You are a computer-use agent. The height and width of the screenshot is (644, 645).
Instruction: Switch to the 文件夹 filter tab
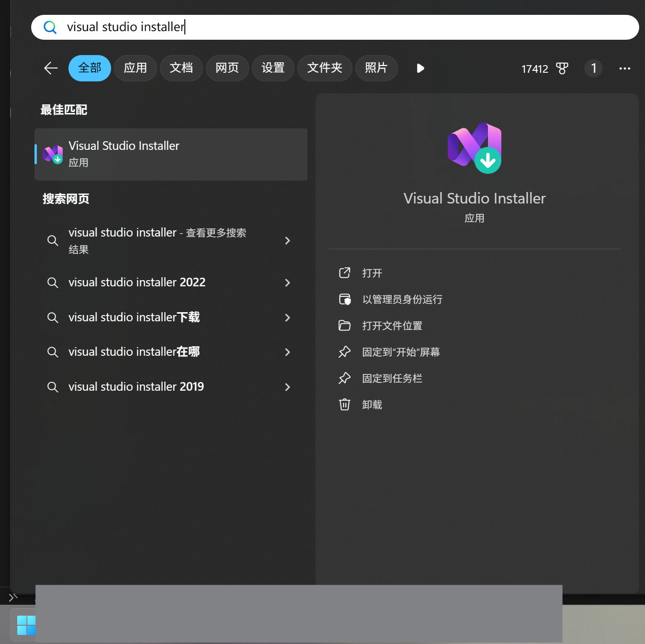[x=325, y=68]
